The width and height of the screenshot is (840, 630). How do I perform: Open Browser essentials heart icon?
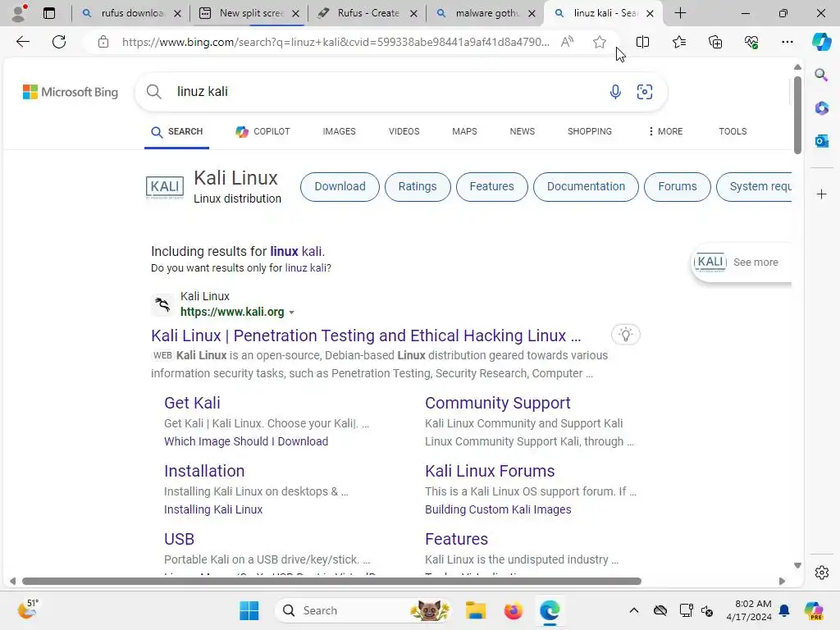[x=751, y=42]
